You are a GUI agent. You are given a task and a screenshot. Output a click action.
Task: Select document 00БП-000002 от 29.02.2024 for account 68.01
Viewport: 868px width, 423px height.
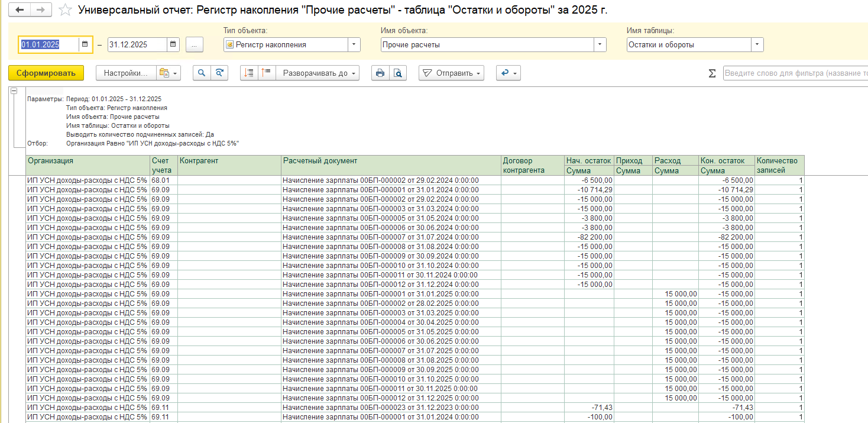[x=391, y=180]
